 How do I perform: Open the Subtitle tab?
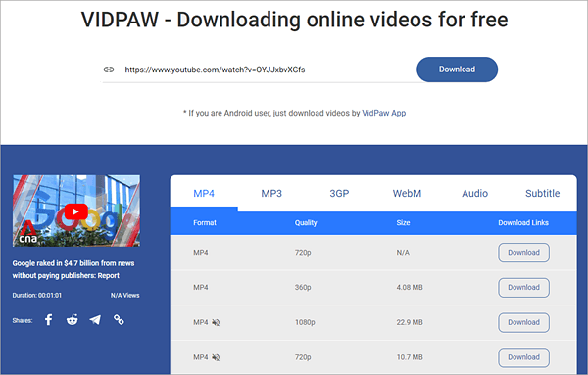click(x=542, y=193)
